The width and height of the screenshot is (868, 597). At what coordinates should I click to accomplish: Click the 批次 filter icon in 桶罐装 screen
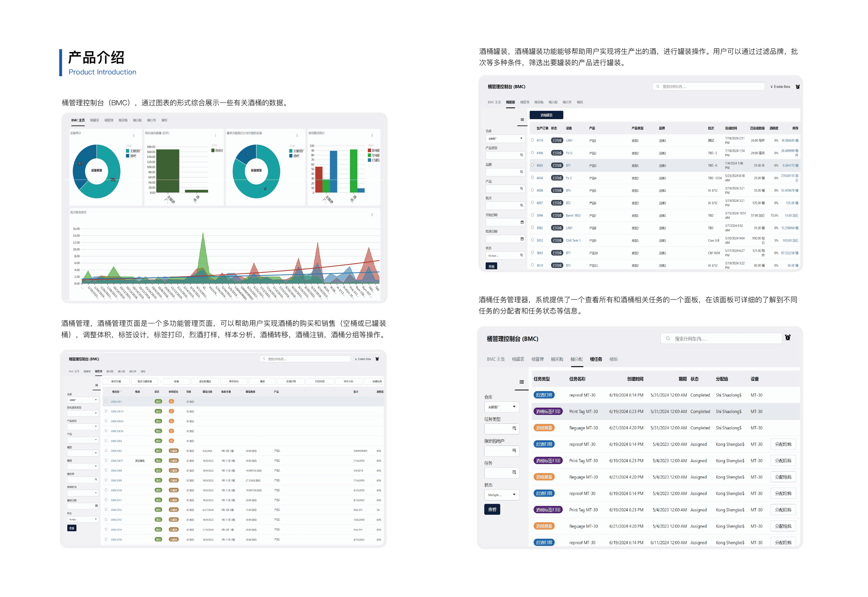[x=521, y=205]
